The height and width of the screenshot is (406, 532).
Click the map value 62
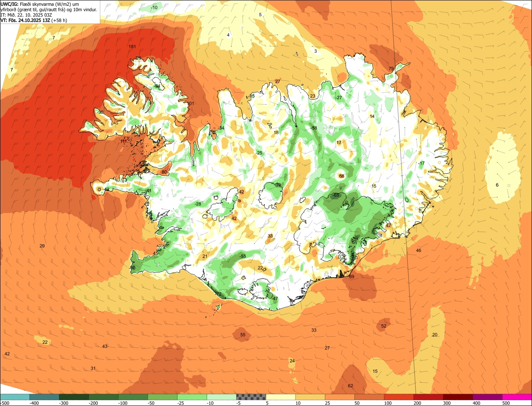350,386
